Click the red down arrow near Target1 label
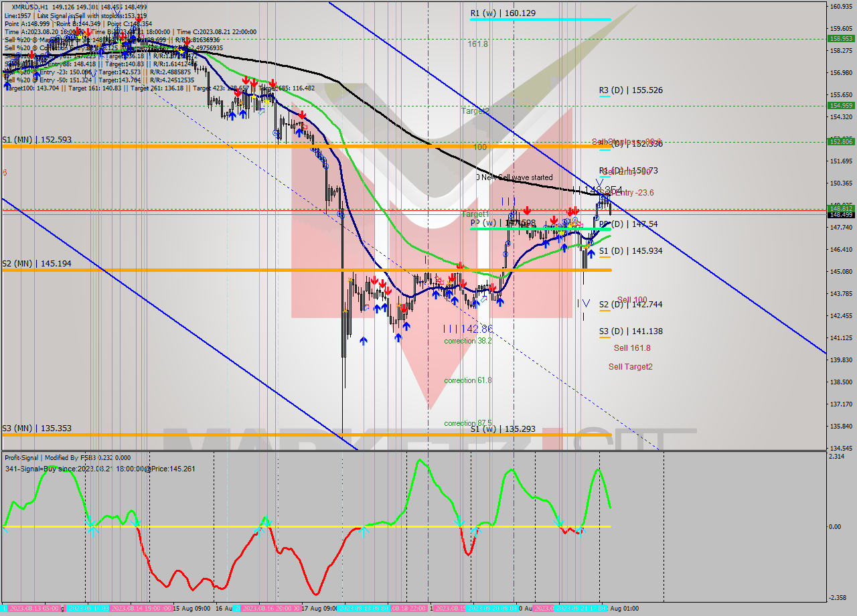This screenshot has height=616, width=857. 528,210
